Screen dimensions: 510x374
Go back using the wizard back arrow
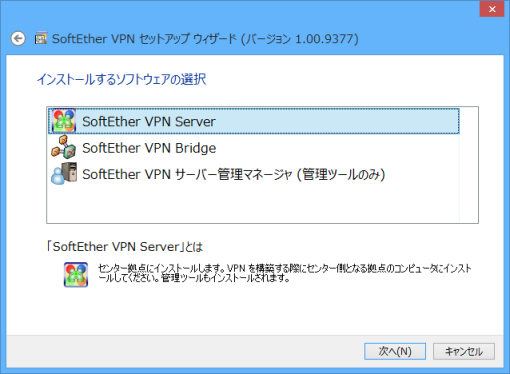tap(18, 39)
